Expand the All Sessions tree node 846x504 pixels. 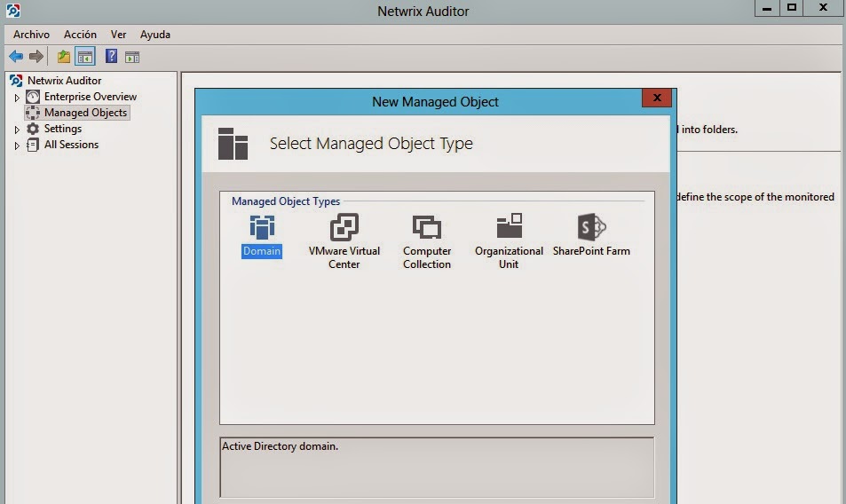[17, 146]
